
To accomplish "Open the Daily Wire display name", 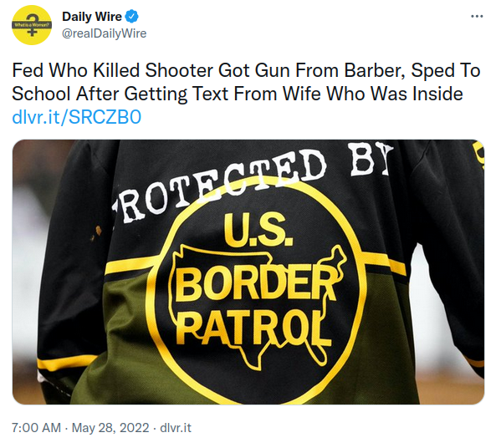I will tap(92, 17).
